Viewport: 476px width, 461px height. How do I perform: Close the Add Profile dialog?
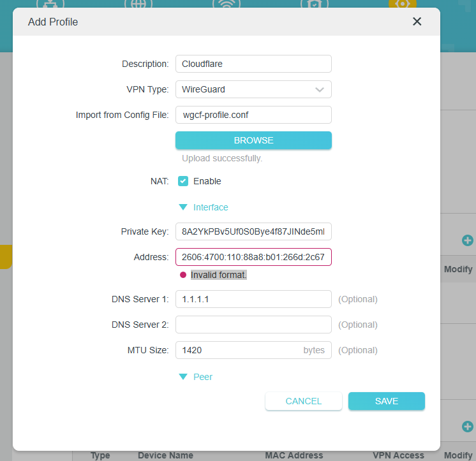(x=417, y=22)
